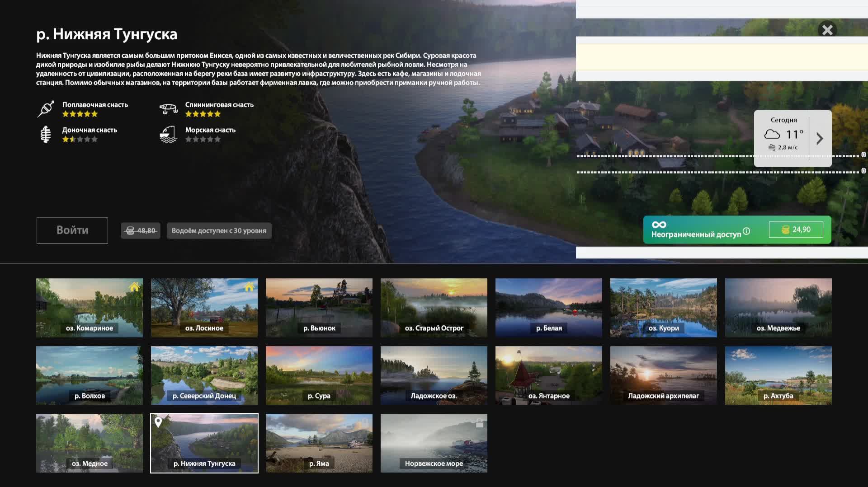
Task: Select the р. Волхов location
Action: pyautogui.click(x=90, y=375)
